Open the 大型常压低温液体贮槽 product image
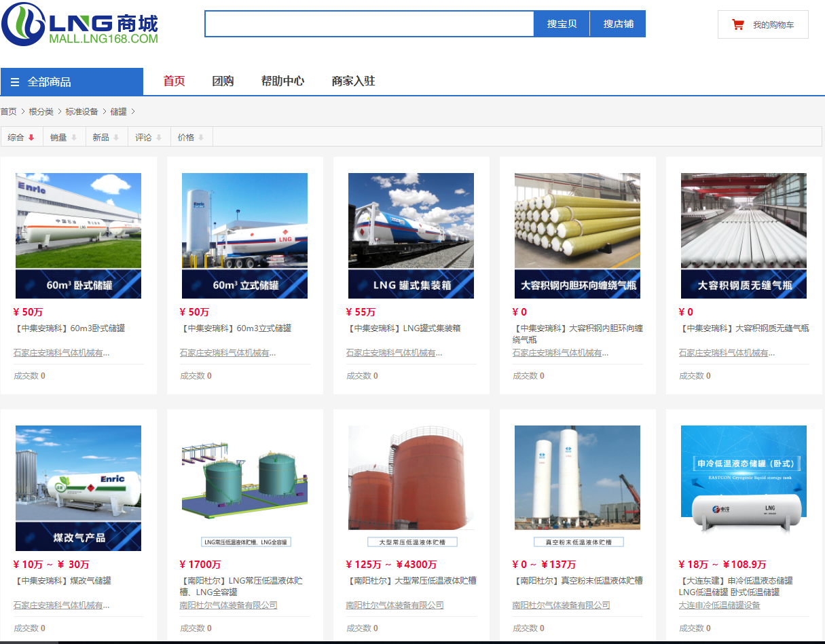The height and width of the screenshot is (644, 825). pyautogui.click(x=411, y=488)
